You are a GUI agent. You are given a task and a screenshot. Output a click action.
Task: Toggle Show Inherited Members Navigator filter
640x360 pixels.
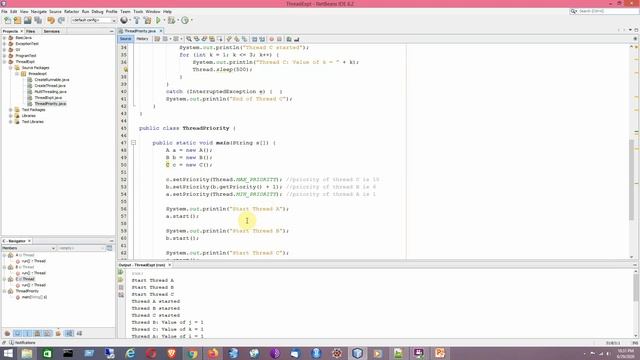click(7, 333)
